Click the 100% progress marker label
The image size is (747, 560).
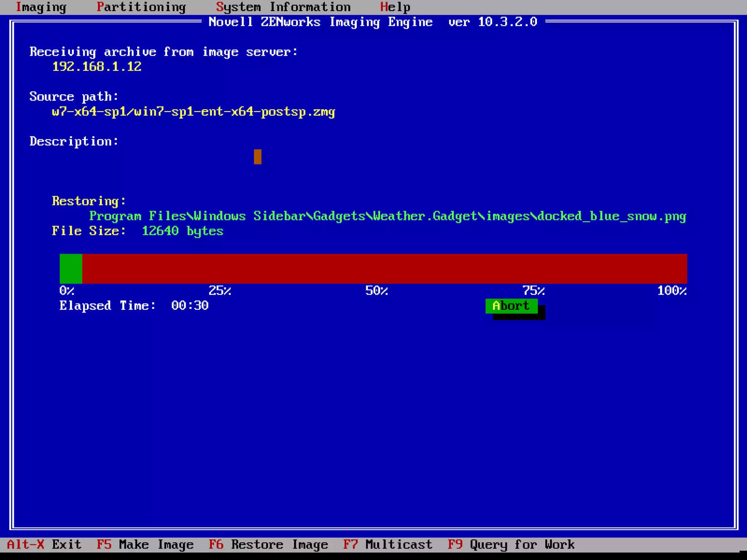coord(672,291)
